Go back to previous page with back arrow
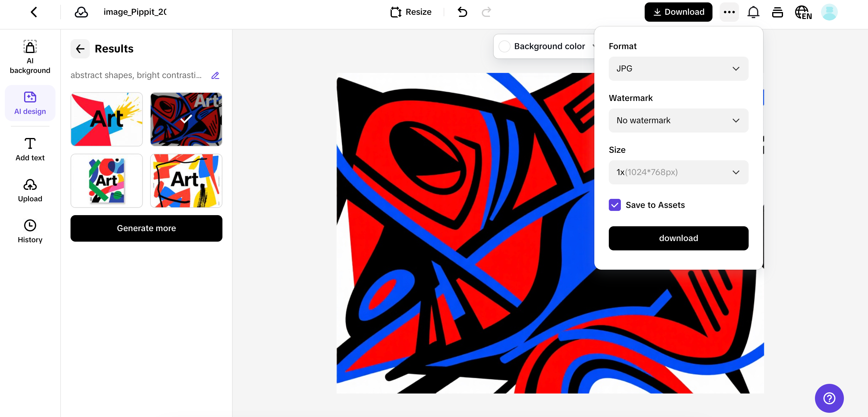Viewport: 868px width, 417px height. [x=34, y=12]
